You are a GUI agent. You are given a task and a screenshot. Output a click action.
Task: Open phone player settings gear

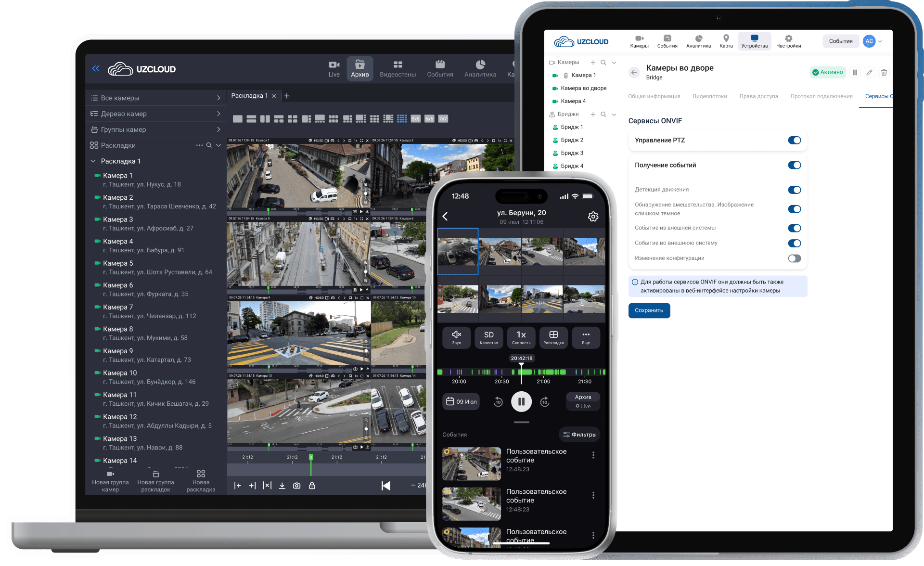[593, 217]
